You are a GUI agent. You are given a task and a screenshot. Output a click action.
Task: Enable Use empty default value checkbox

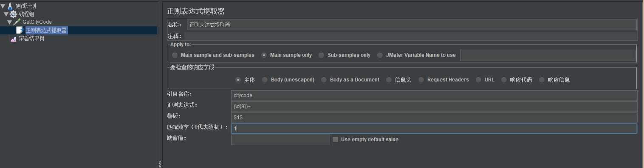(336, 140)
